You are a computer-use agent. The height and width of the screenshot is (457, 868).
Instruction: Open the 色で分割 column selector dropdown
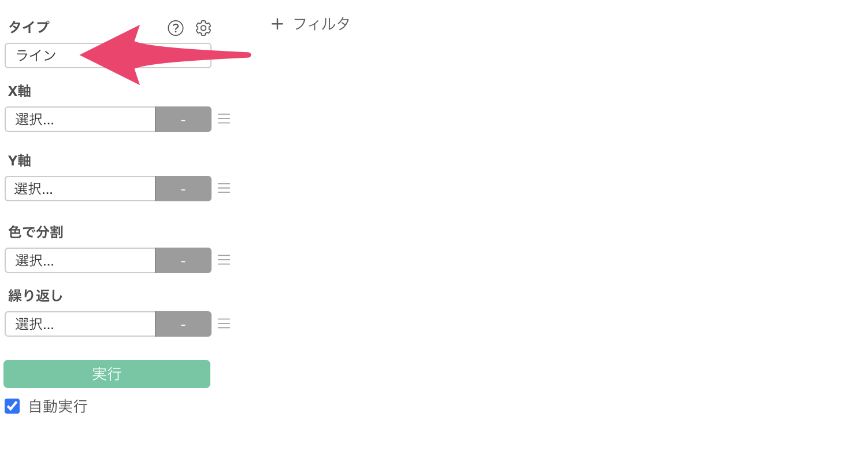[x=80, y=260]
